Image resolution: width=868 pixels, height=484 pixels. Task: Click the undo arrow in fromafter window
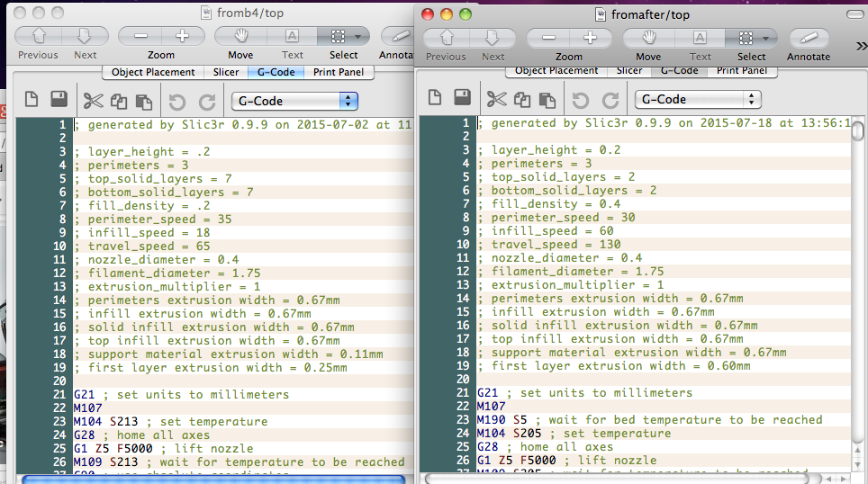pyautogui.click(x=581, y=99)
